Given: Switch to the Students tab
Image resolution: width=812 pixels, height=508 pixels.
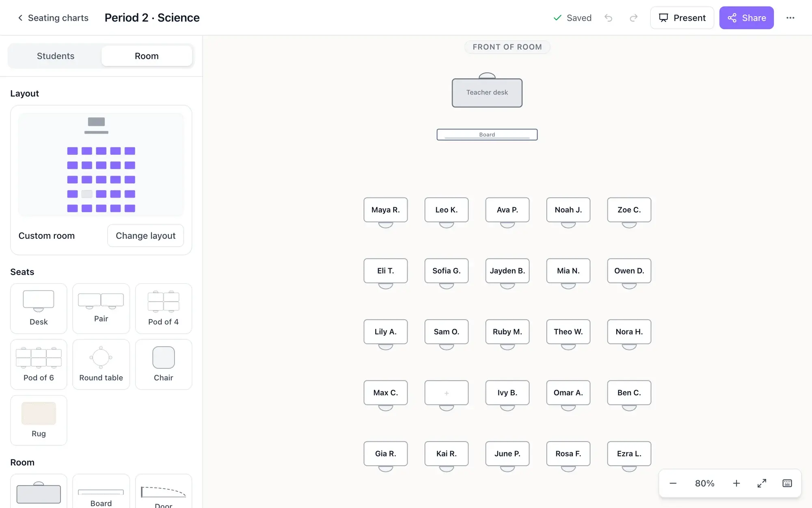Looking at the screenshot, I should (x=56, y=56).
